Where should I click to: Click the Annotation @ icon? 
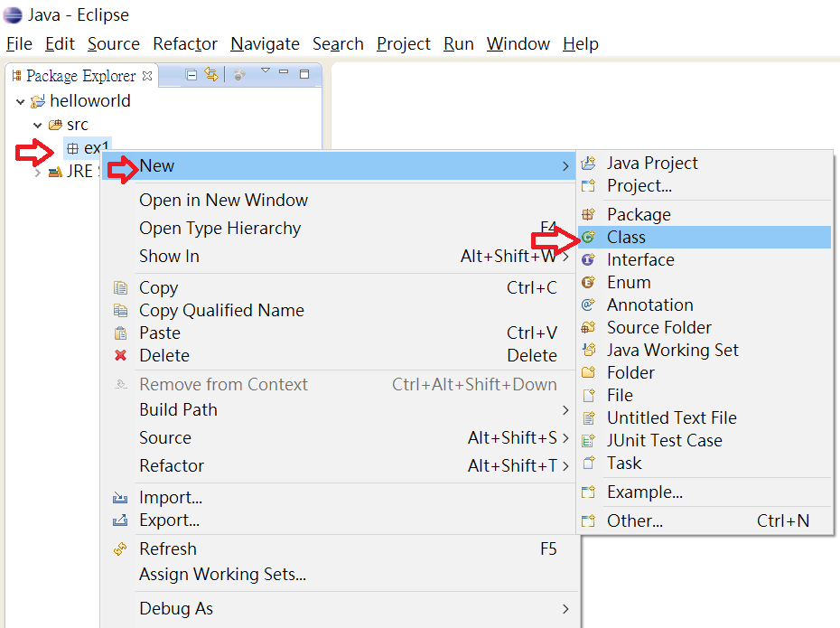[588, 305]
